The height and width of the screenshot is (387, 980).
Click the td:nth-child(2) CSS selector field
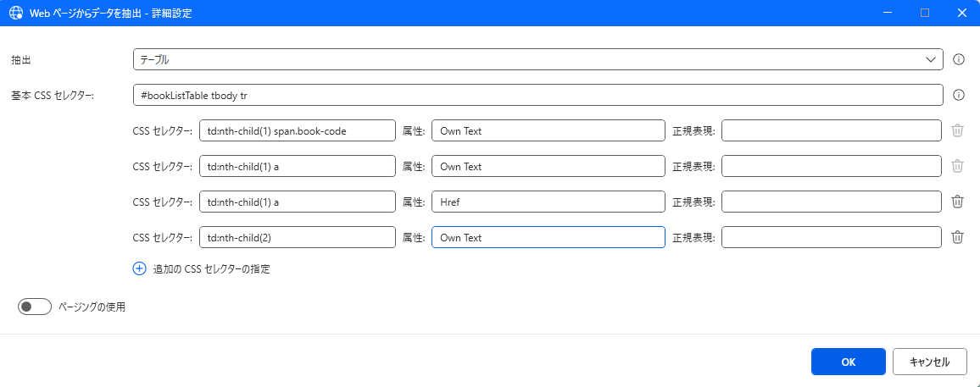pos(297,237)
